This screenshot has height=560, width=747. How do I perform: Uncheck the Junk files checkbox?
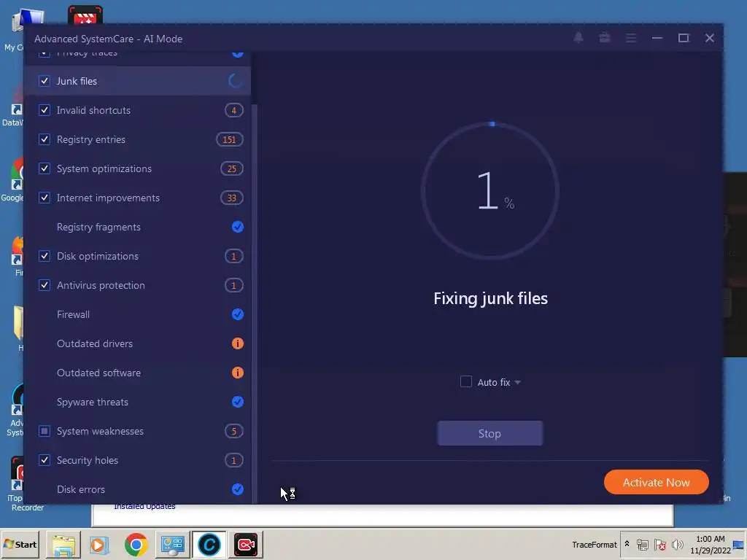[44, 81]
